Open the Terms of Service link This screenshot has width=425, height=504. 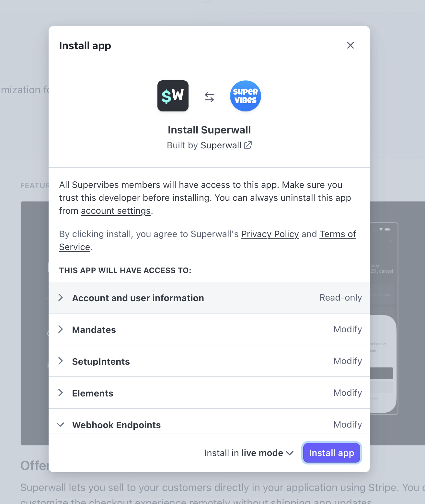[x=338, y=234]
